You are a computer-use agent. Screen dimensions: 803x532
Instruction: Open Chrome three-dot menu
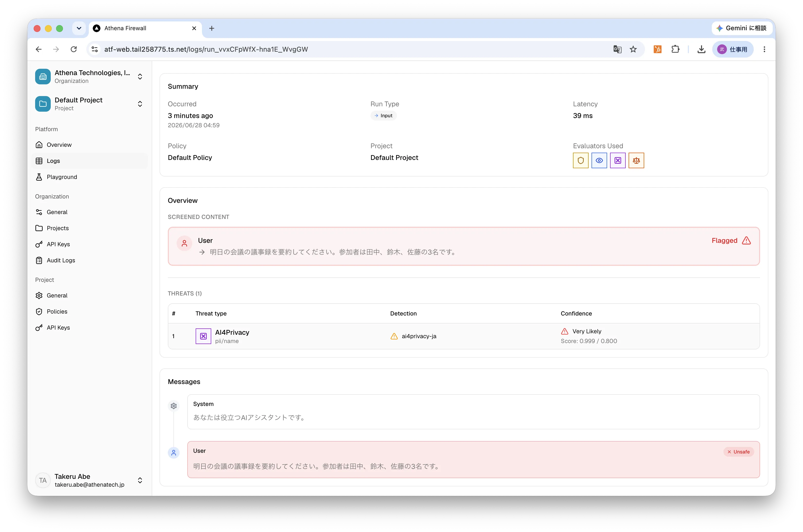pyautogui.click(x=764, y=49)
